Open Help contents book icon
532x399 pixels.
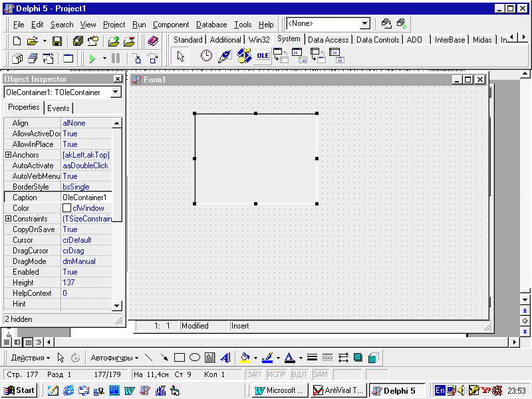click(x=154, y=41)
